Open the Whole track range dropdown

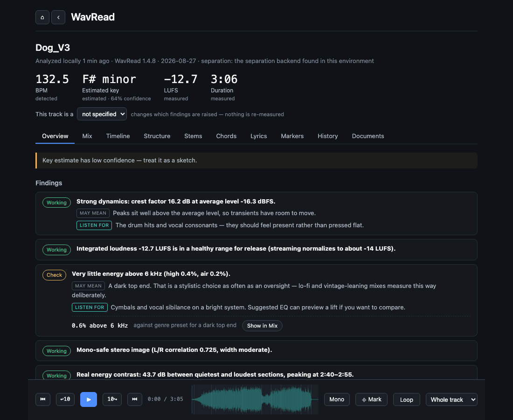(x=451, y=399)
